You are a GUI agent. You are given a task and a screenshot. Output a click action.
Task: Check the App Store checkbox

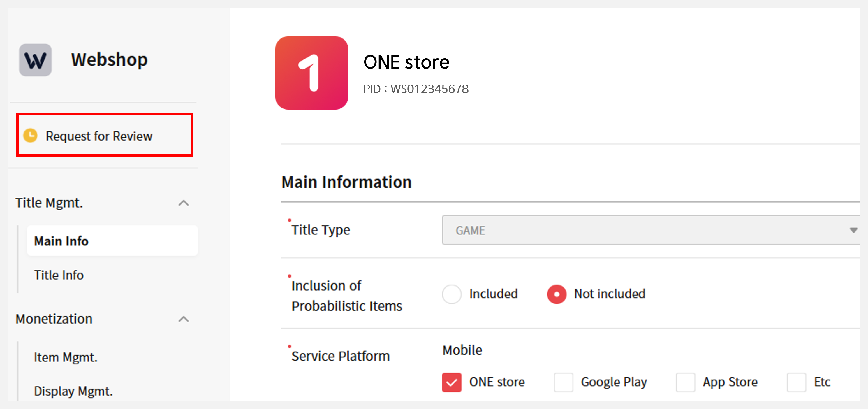pos(685,382)
